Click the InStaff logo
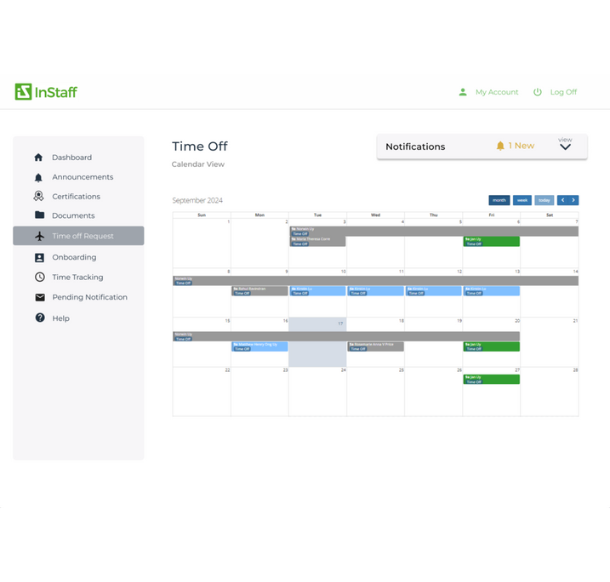Screen dimensions: 610x582 coord(46,92)
